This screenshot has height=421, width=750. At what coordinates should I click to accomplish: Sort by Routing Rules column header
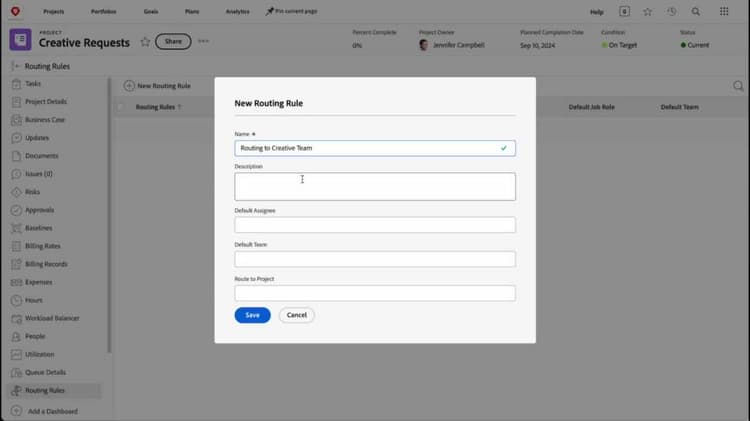pyautogui.click(x=155, y=107)
